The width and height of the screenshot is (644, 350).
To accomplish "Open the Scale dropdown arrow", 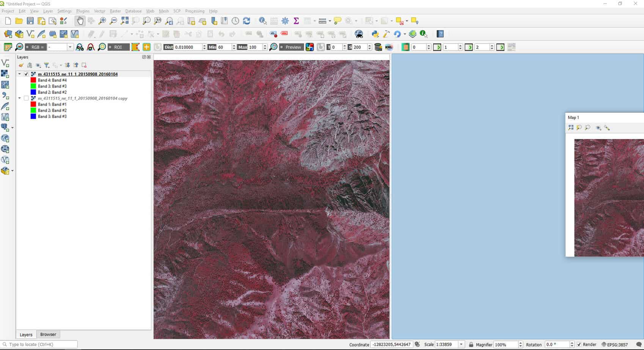I will click(461, 344).
